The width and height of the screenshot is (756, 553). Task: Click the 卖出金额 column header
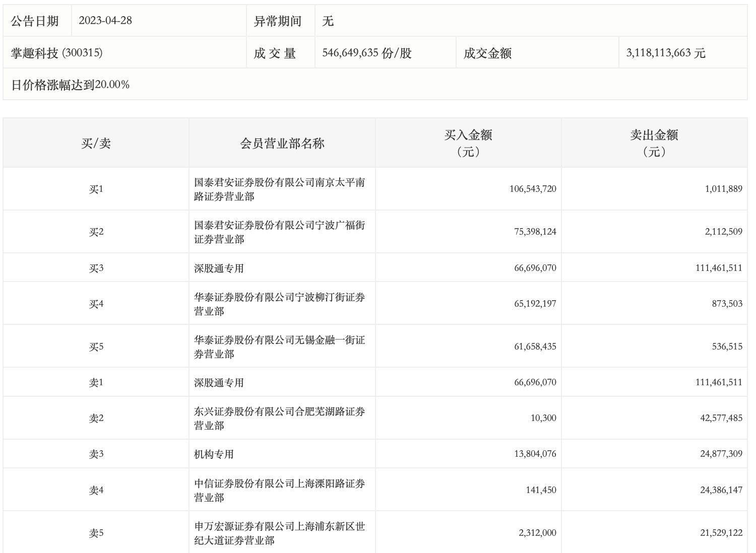(654, 143)
